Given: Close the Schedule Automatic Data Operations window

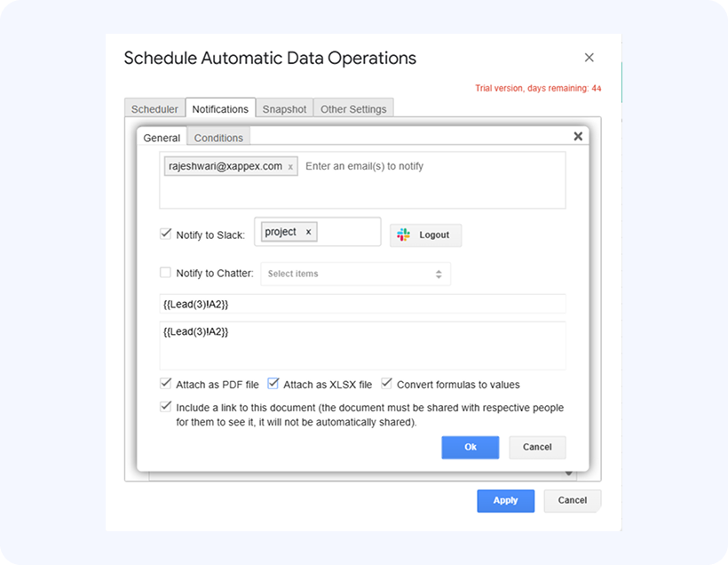Looking at the screenshot, I should pyautogui.click(x=589, y=58).
